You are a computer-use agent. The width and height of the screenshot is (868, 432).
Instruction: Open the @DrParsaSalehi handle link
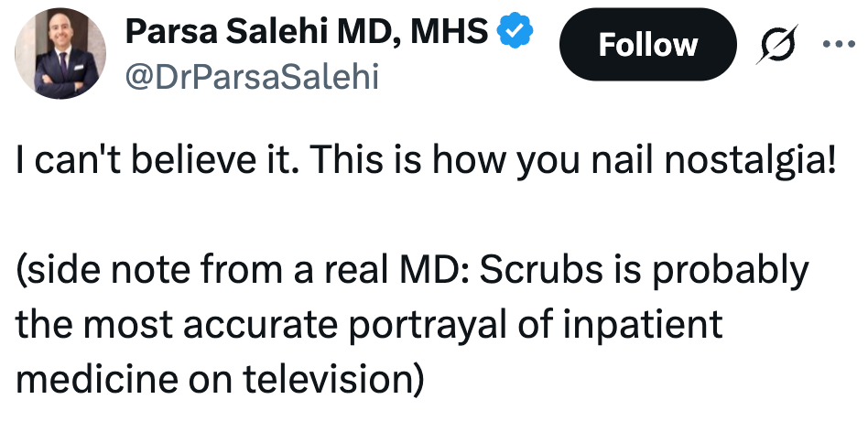click(x=251, y=78)
